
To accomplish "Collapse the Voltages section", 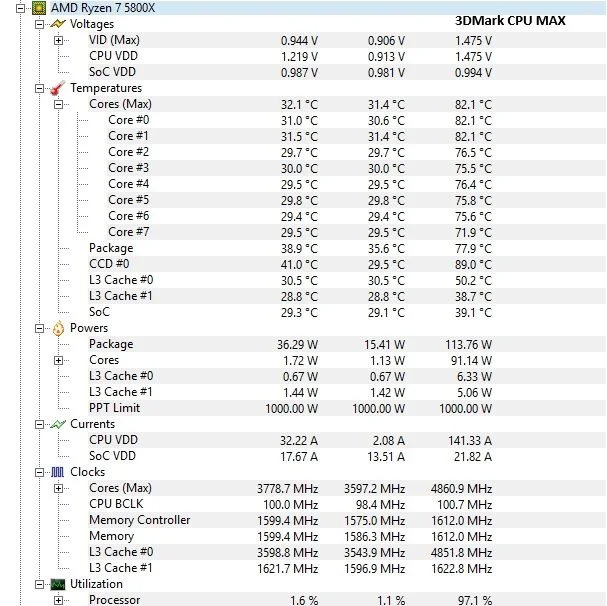I will point(39,24).
